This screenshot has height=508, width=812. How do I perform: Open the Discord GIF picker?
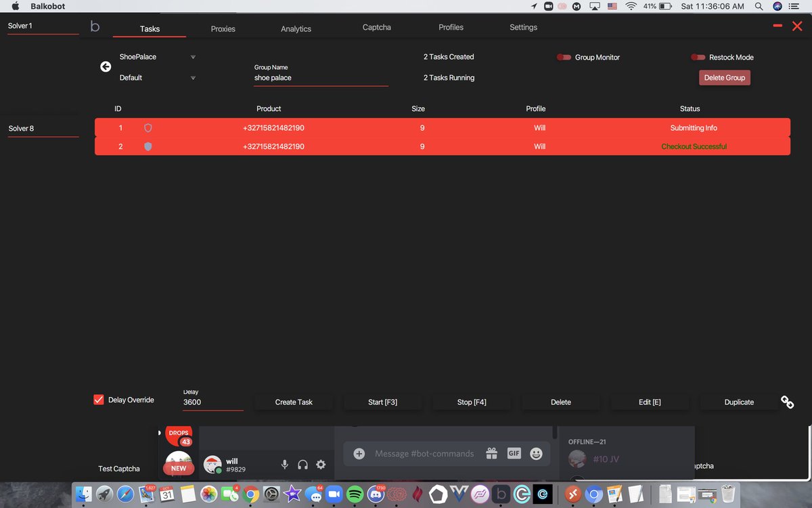pyautogui.click(x=514, y=454)
